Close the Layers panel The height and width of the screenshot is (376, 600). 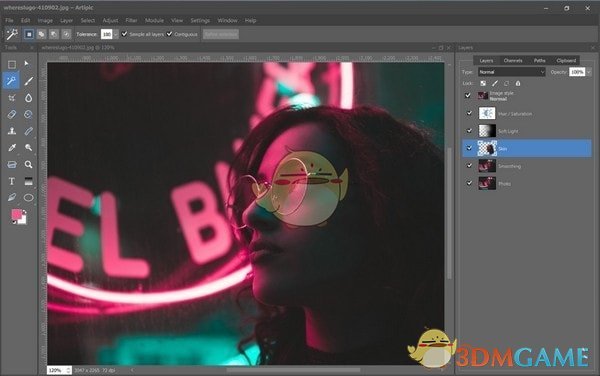point(593,47)
